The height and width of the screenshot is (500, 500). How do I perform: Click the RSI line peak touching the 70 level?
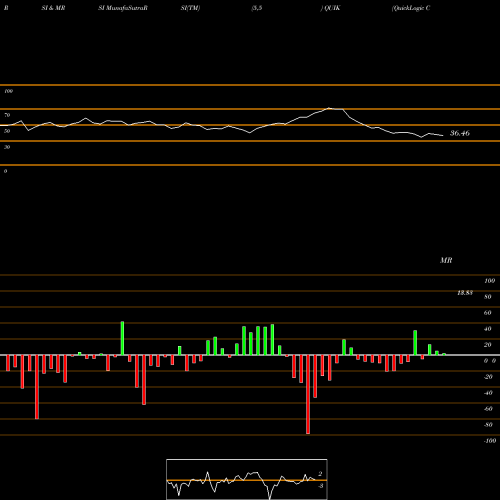click(x=329, y=108)
